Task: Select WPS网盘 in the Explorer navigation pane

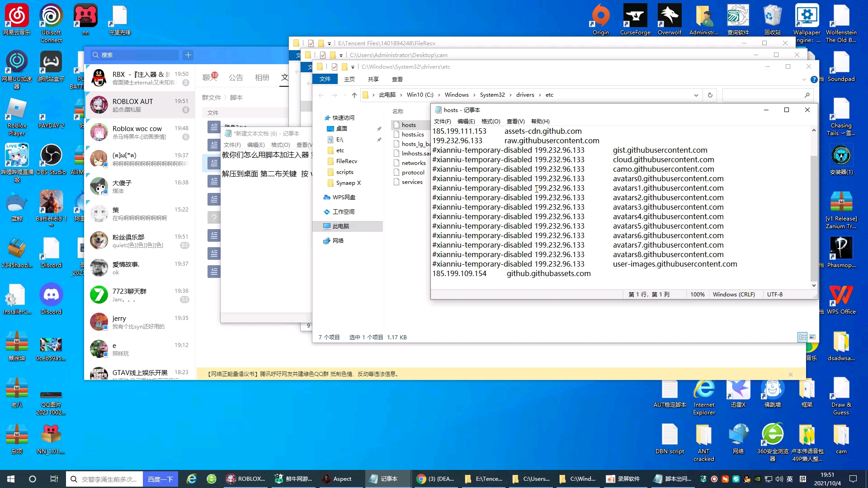Action: [x=344, y=197]
